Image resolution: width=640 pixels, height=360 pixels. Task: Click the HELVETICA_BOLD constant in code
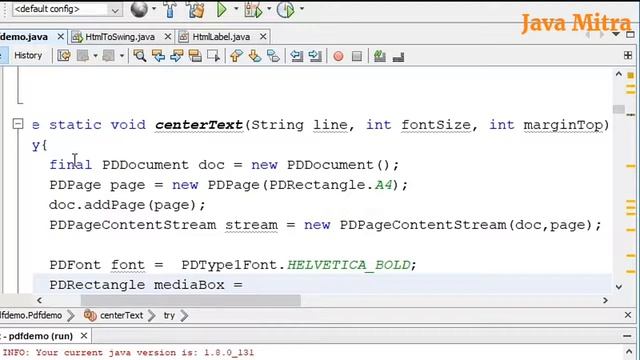point(348,265)
